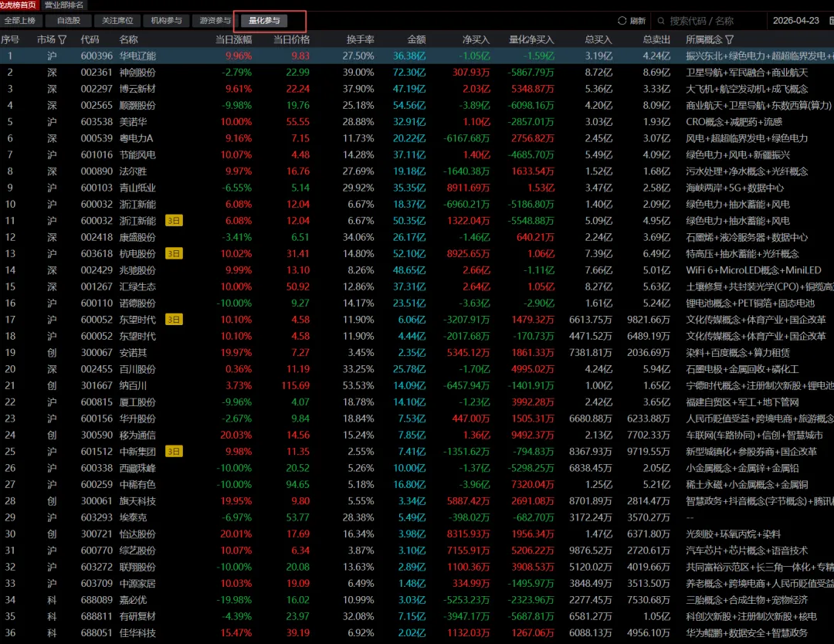Select the 华电辽能 stock name
The image size is (834, 644).
point(137,56)
